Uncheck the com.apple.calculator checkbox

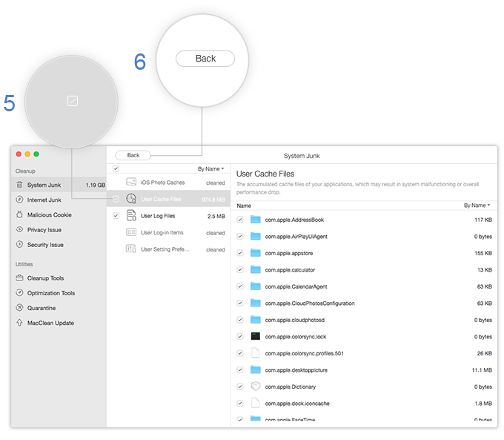[x=240, y=270]
